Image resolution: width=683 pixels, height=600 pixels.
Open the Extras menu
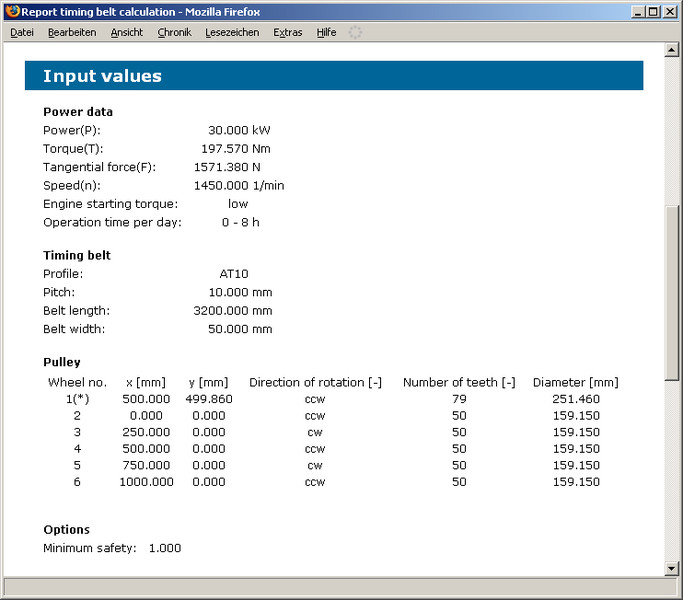(288, 32)
